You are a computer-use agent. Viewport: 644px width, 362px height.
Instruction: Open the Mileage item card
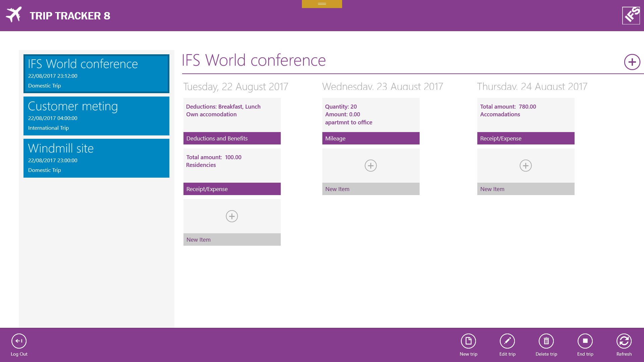click(x=371, y=121)
